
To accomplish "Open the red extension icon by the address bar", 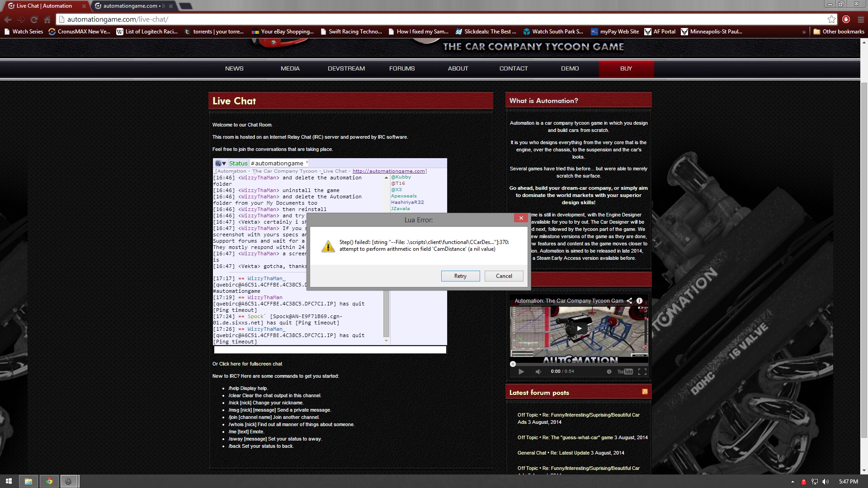I will tap(846, 19).
